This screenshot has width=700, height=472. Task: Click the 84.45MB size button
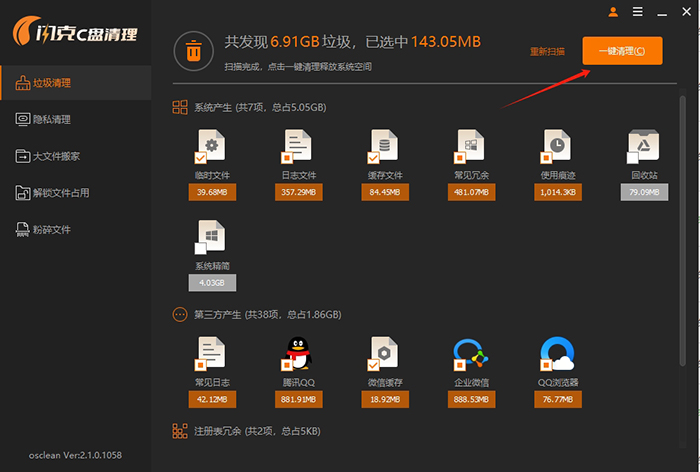(385, 192)
